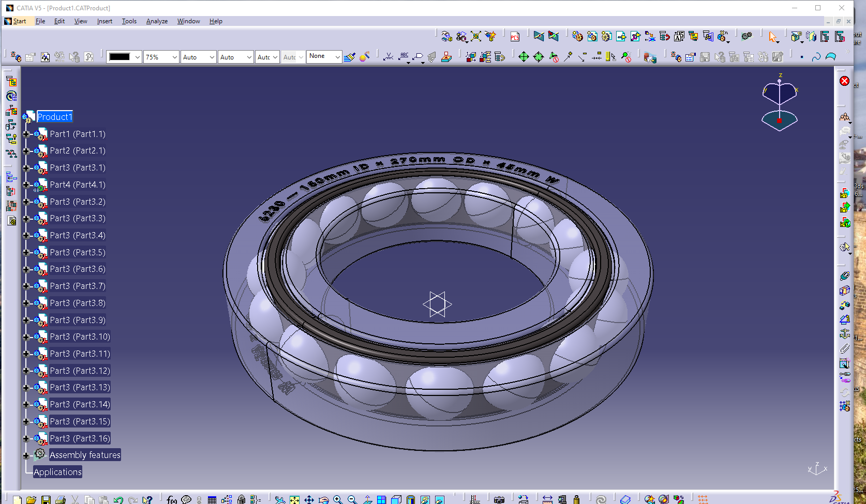Open the Tools menu
Image resolution: width=866 pixels, height=504 pixels.
tap(129, 21)
